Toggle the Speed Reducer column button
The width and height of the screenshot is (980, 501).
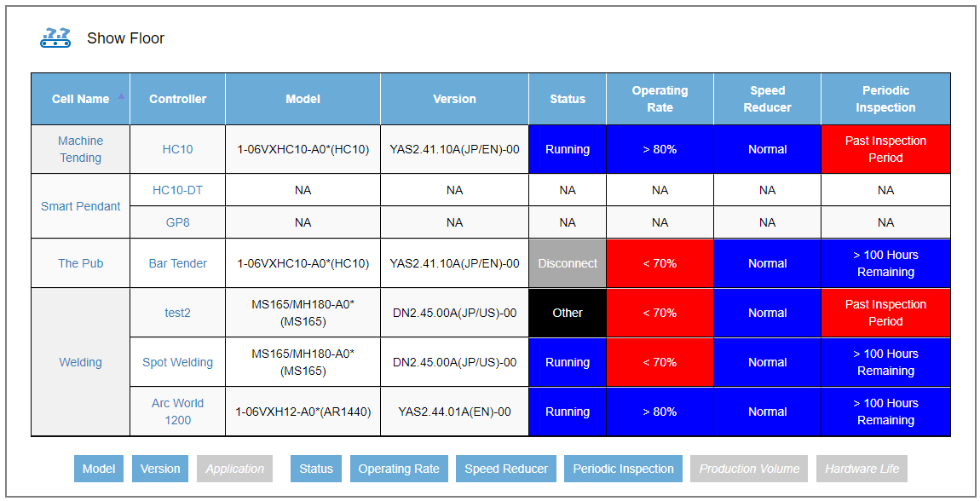(x=506, y=469)
